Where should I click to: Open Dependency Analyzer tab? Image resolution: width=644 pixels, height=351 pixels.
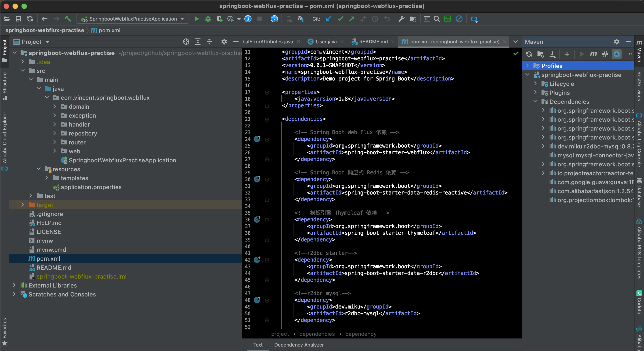click(299, 345)
